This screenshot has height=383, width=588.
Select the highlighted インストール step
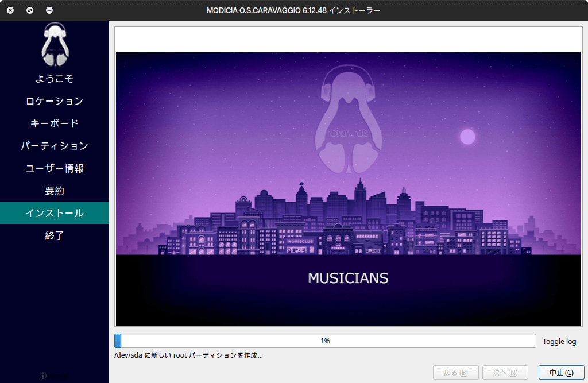point(55,213)
